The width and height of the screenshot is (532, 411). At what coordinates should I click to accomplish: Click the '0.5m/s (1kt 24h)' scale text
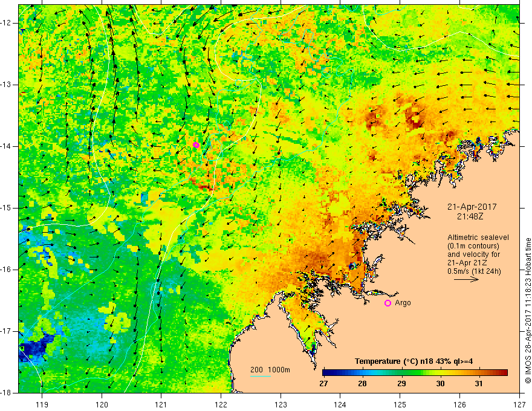474,271
